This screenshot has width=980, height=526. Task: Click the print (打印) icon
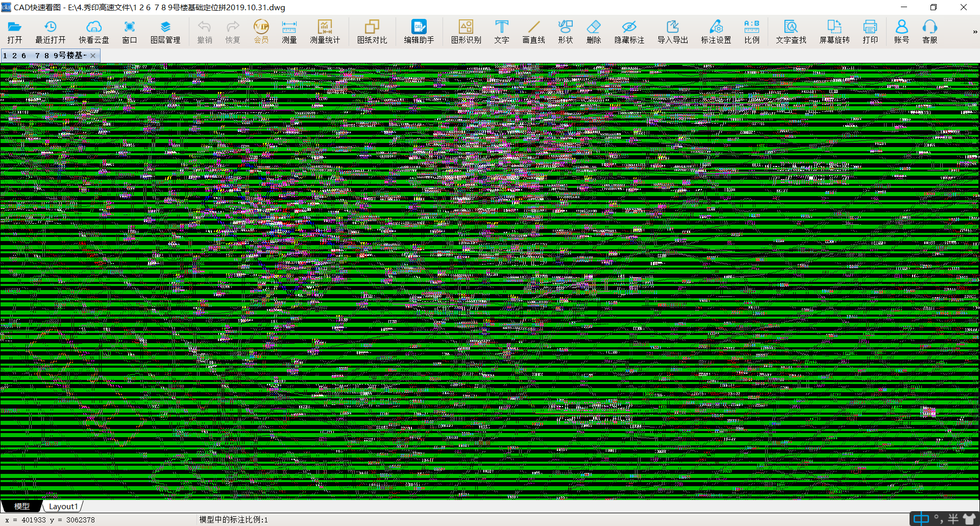870,32
